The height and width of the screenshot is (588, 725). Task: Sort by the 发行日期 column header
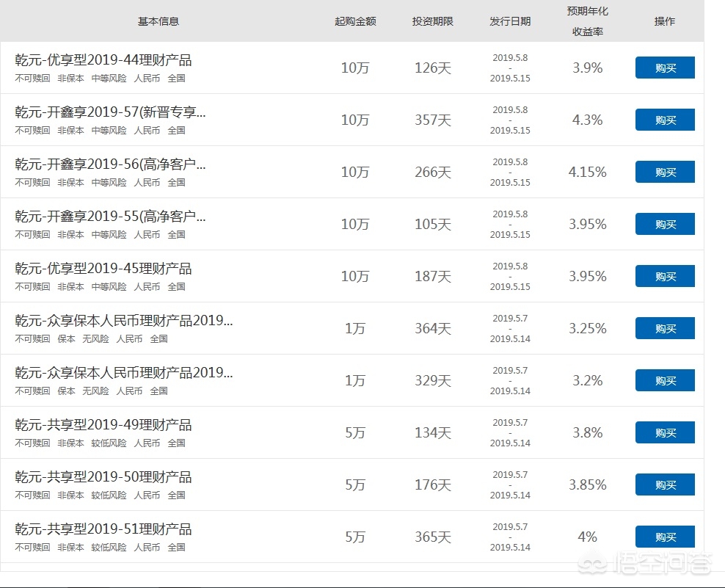pos(510,21)
